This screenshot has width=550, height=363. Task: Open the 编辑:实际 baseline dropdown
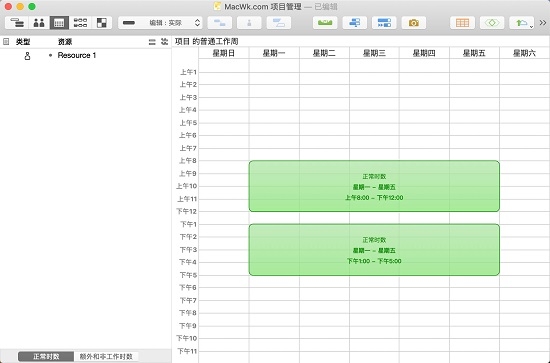(160, 23)
